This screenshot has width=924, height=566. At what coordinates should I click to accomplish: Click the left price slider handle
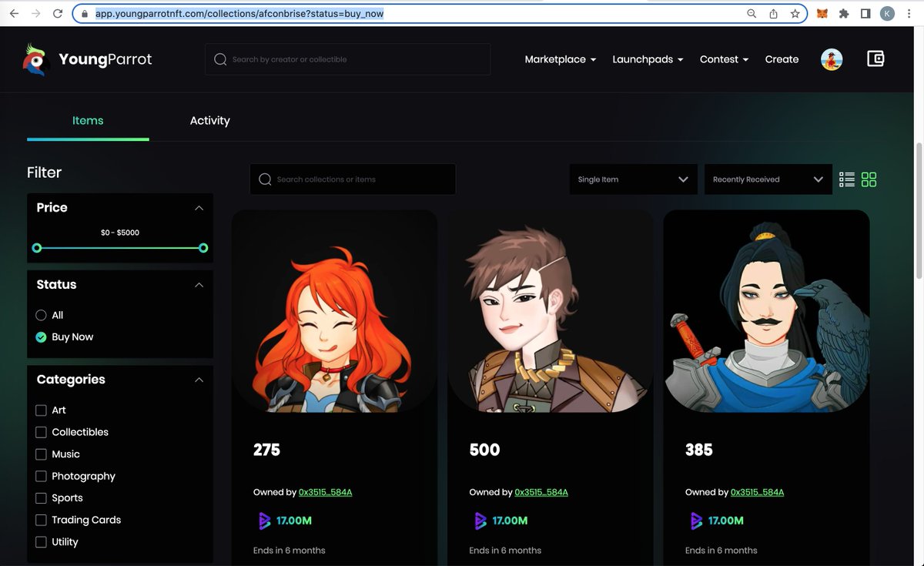(x=36, y=248)
